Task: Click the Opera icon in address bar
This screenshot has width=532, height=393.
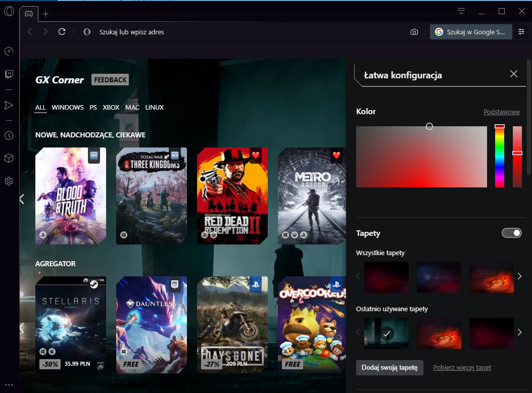Action: [87, 32]
